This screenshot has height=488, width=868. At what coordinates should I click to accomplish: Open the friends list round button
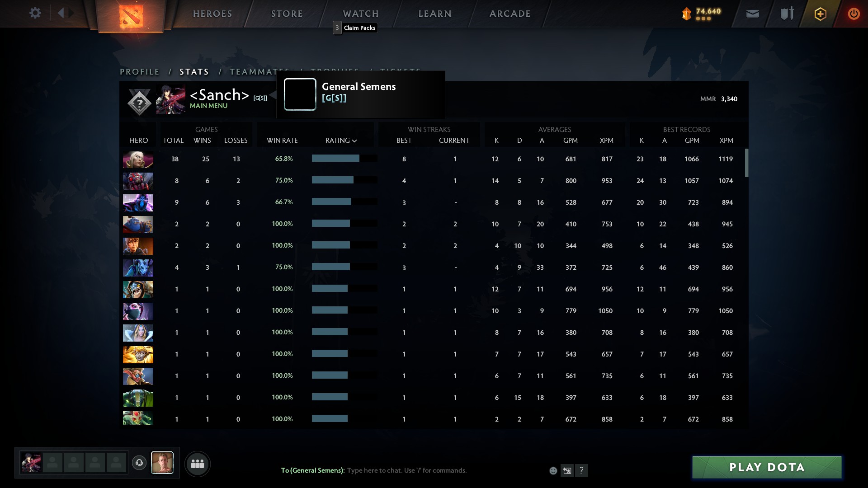click(198, 464)
